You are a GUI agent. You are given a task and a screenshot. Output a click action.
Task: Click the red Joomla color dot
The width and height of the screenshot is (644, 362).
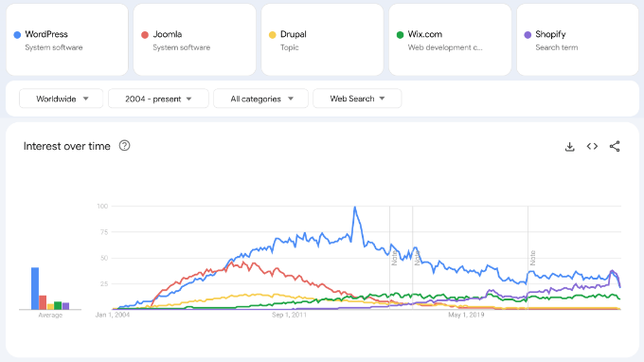[145, 35]
